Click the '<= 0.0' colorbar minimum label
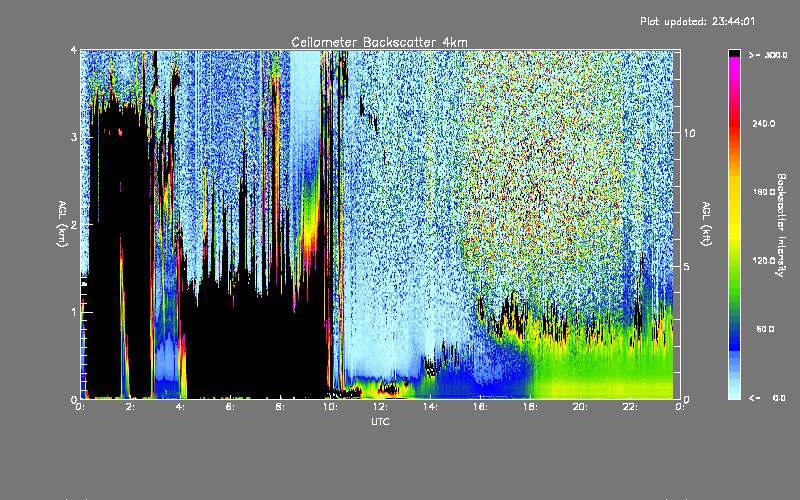Screen dimensions: 800x500 (767, 397)
